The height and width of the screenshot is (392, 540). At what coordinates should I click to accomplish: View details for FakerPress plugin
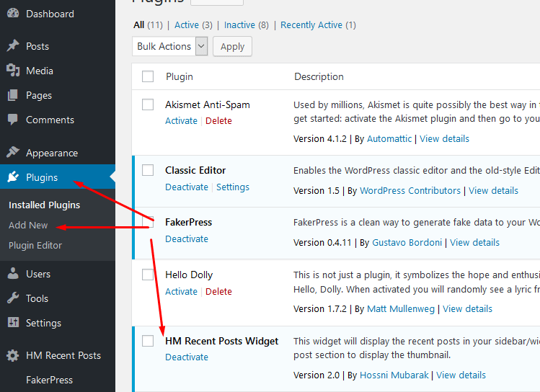tap(474, 243)
